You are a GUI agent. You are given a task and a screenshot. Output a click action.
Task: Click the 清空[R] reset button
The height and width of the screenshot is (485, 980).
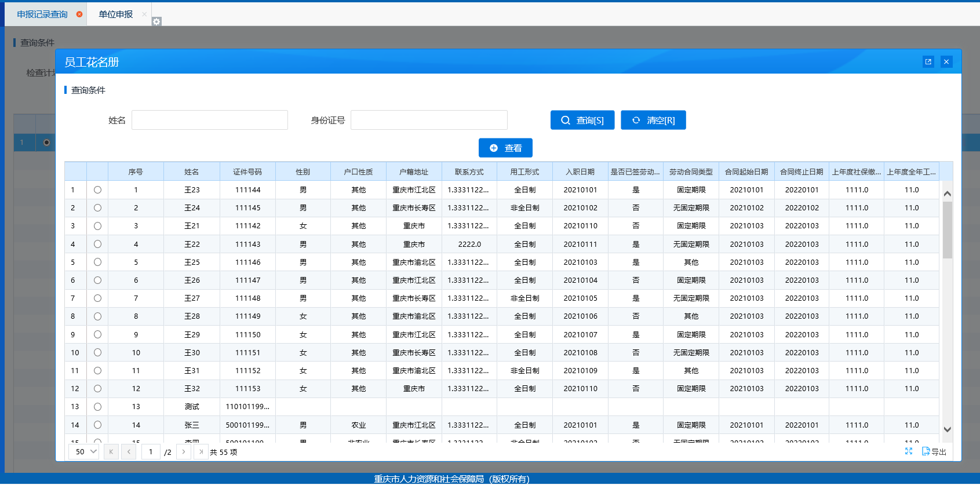pos(653,120)
